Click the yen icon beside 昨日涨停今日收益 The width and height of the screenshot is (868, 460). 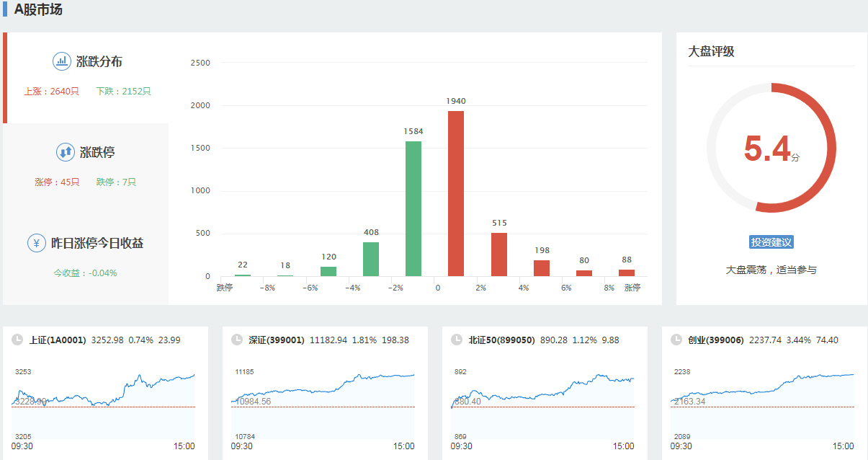(37, 243)
